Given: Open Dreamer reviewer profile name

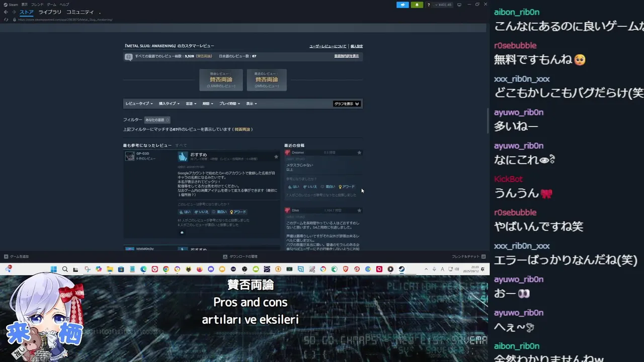Looking at the screenshot, I should pos(298,152).
